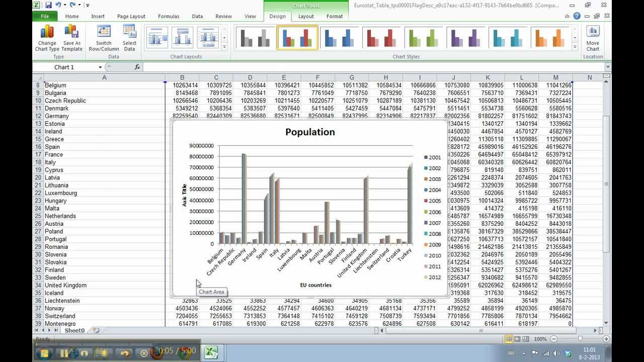Open the Quick Access Toolbar customization menu
This screenshot has height=362, width=644.
coord(87,5)
